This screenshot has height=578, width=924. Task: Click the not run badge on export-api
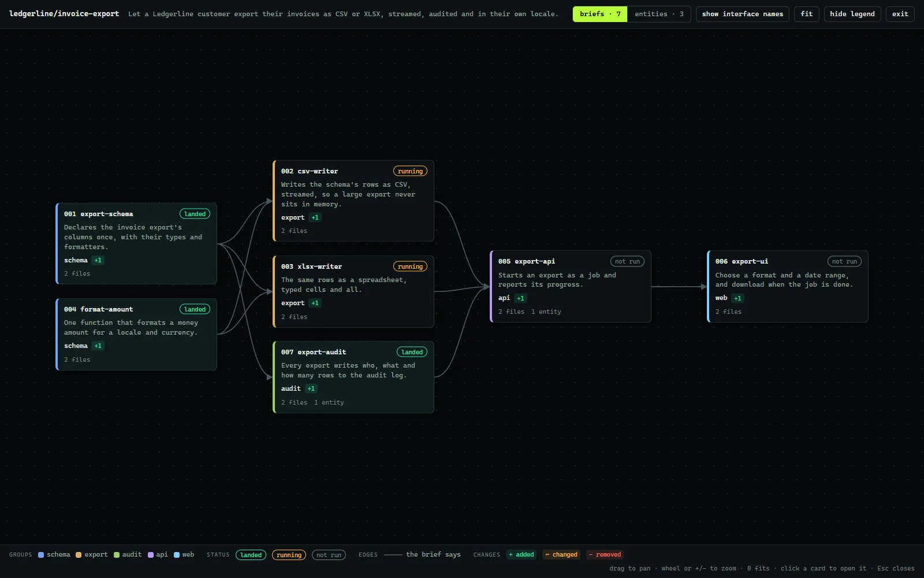pos(627,261)
